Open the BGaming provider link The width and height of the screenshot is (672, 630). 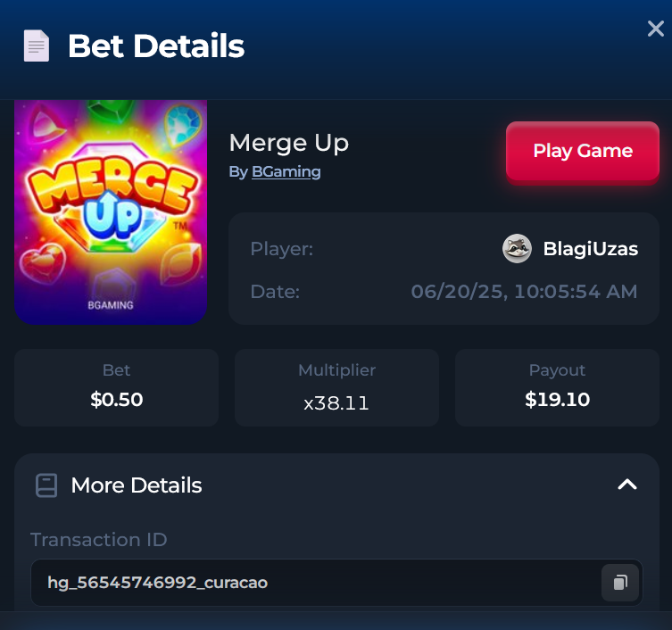coord(286,172)
